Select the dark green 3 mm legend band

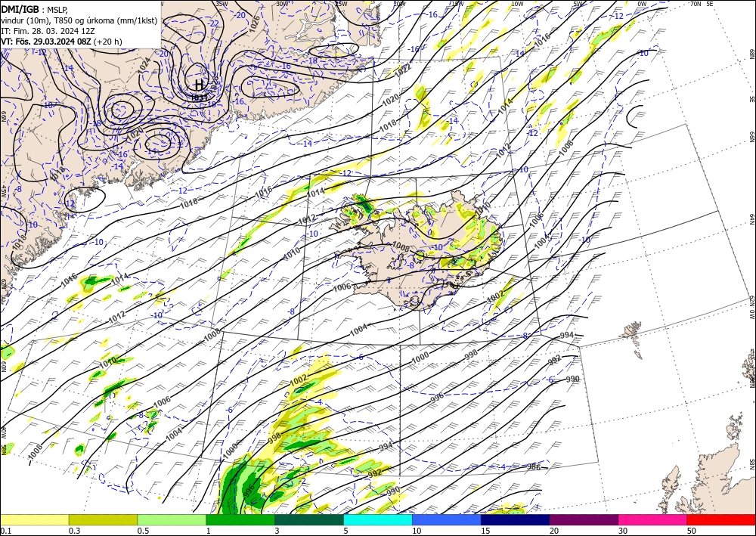point(309,519)
